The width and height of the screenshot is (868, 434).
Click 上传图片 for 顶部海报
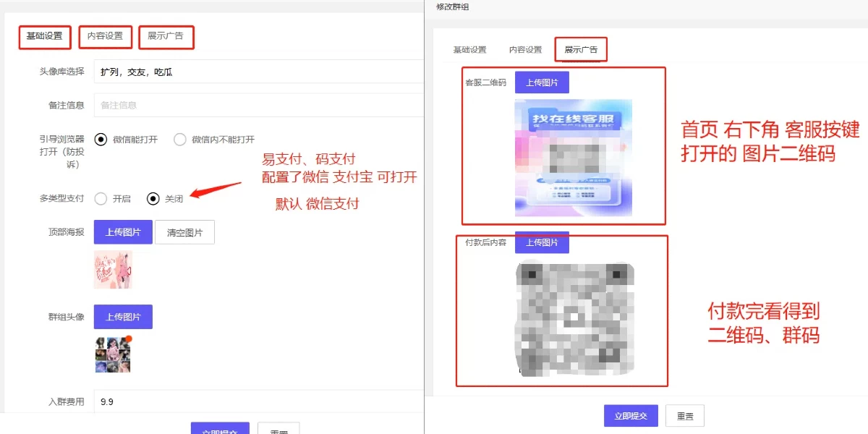tap(123, 232)
